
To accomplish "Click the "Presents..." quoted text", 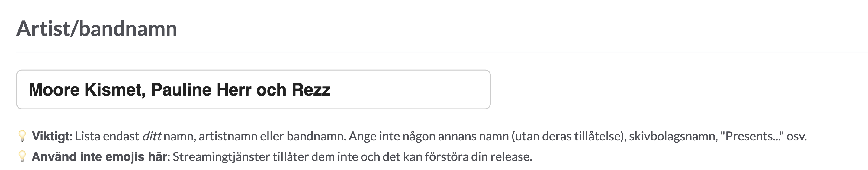I will [x=752, y=136].
